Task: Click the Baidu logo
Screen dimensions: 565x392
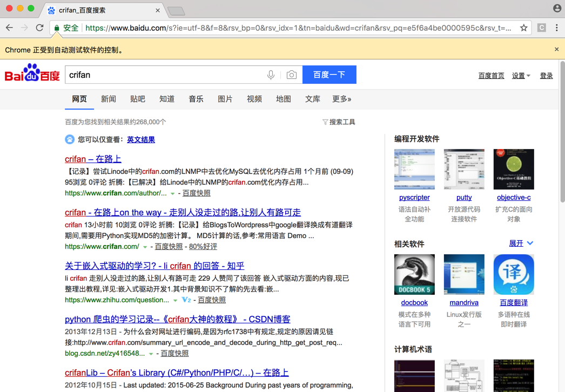Action: [32, 73]
